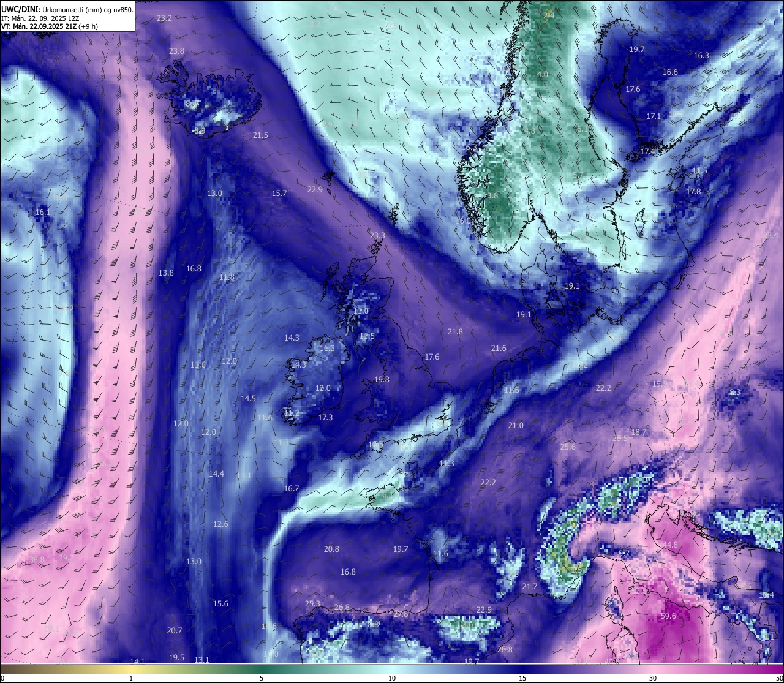Click the 17.3 value label

point(325,418)
